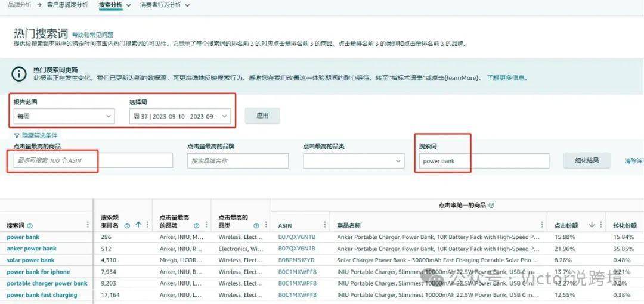The image size is (644, 304).
Task: Open 'power bank fast charging' search term
Action: [42, 295]
